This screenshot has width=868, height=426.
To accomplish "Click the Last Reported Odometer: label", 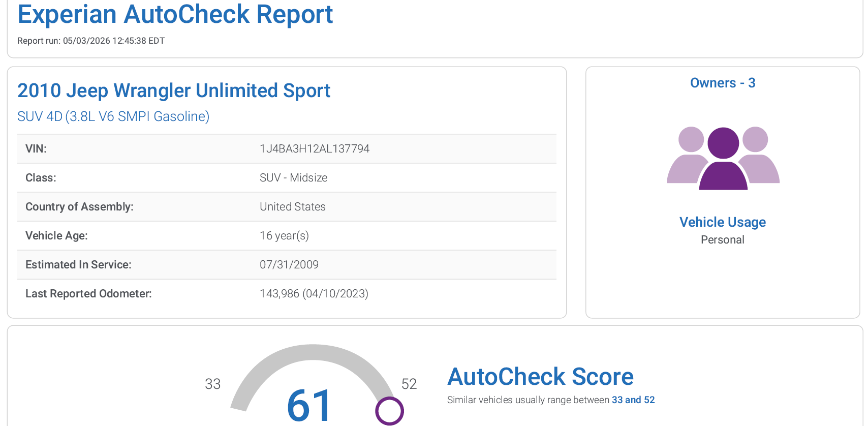I will [x=88, y=294].
